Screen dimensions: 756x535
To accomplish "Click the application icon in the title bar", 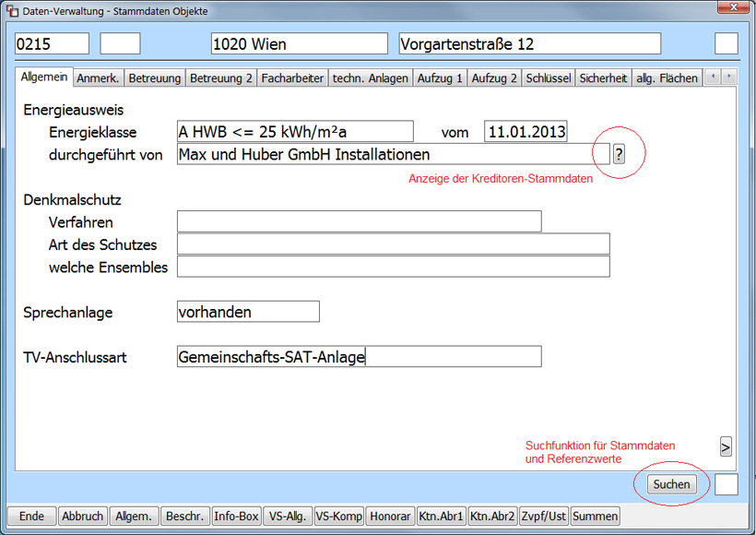I will [10, 9].
